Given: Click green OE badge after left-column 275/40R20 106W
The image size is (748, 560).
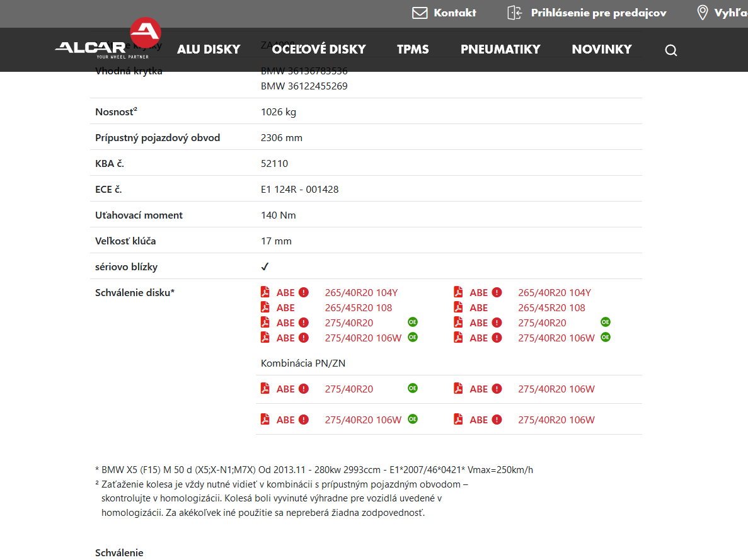Looking at the screenshot, I should click(413, 337).
